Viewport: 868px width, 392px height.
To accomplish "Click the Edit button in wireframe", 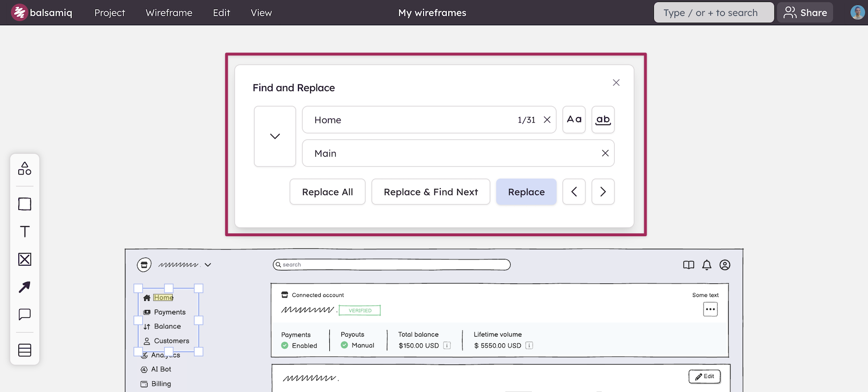I will tap(705, 377).
